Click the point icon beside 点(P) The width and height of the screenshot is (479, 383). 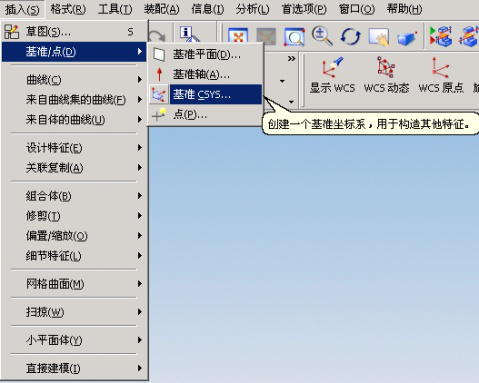(159, 114)
